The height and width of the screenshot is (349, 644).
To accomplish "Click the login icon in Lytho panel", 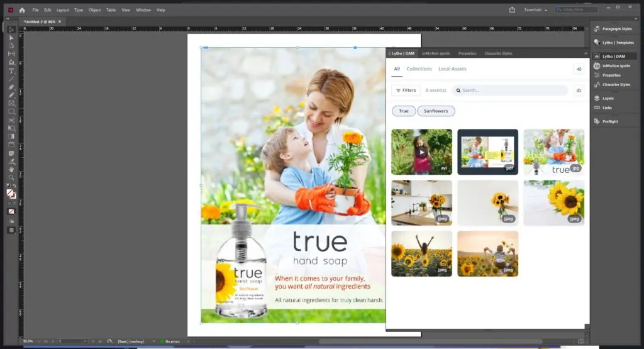I will [x=579, y=69].
